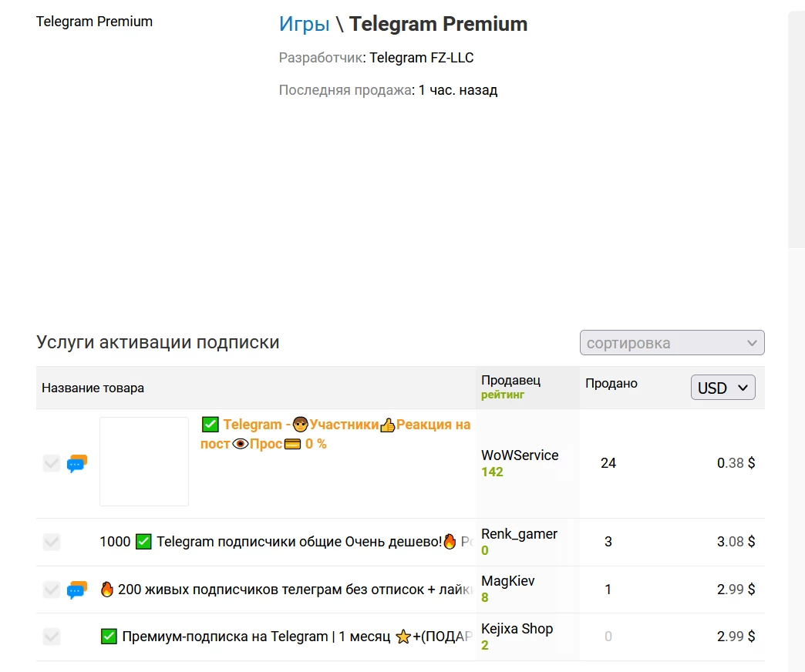The height and width of the screenshot is (672, 805).
Task: Open the USD currency dropdown
Action: [x=722, y=388]
